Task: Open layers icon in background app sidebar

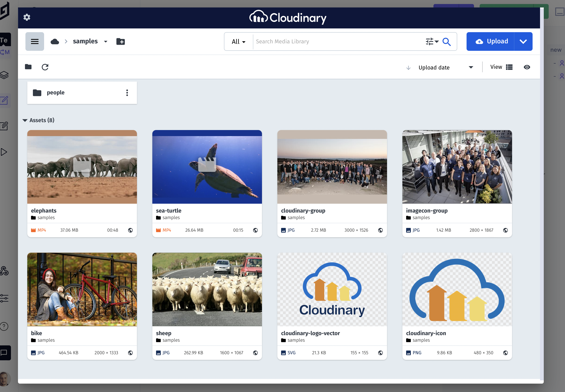Action: (x=4, y=75)
